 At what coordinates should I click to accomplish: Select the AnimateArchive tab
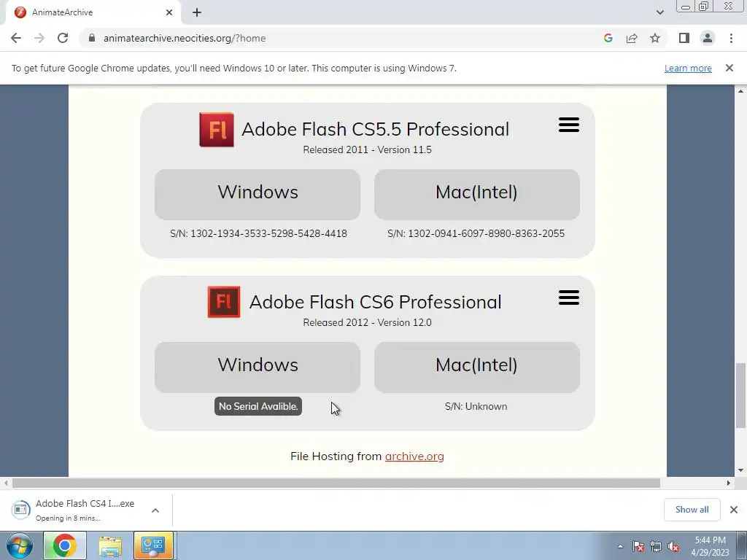(x=93, y=12)
